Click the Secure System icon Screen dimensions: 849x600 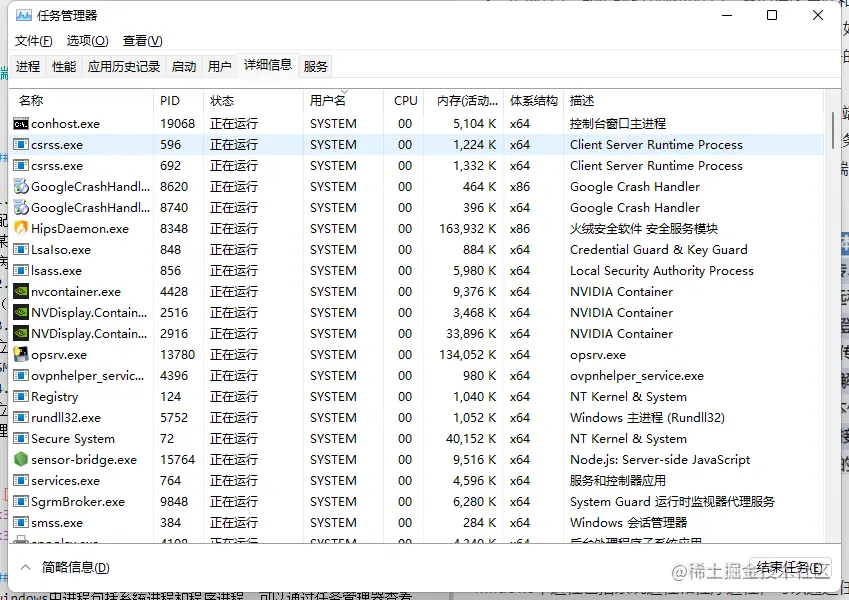21,439
